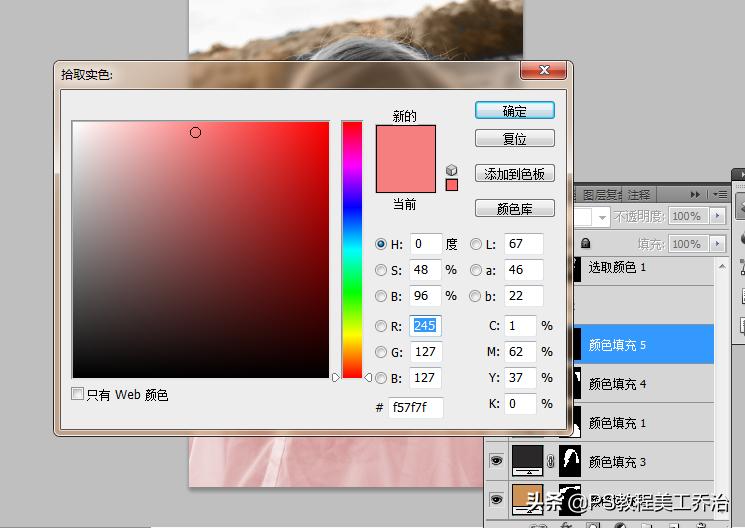Click the hue slider's left triangle marker
This screenshot has width=745, height=528.
(335, 377)
